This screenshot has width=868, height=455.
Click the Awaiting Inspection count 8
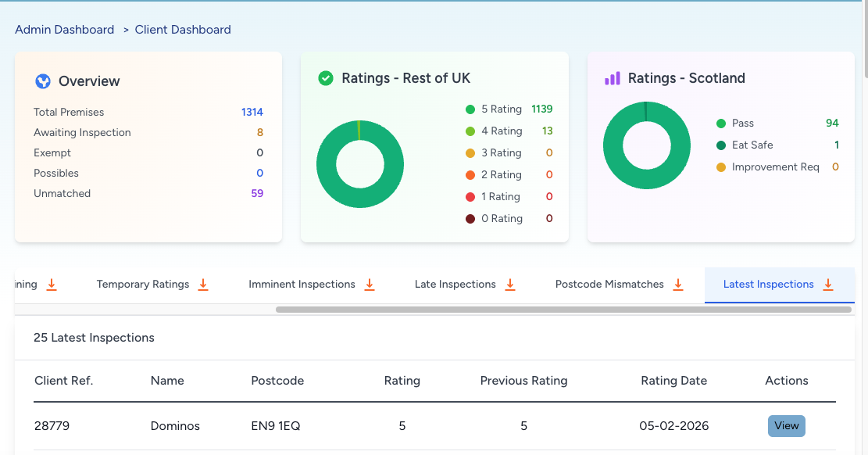point(260,133)
